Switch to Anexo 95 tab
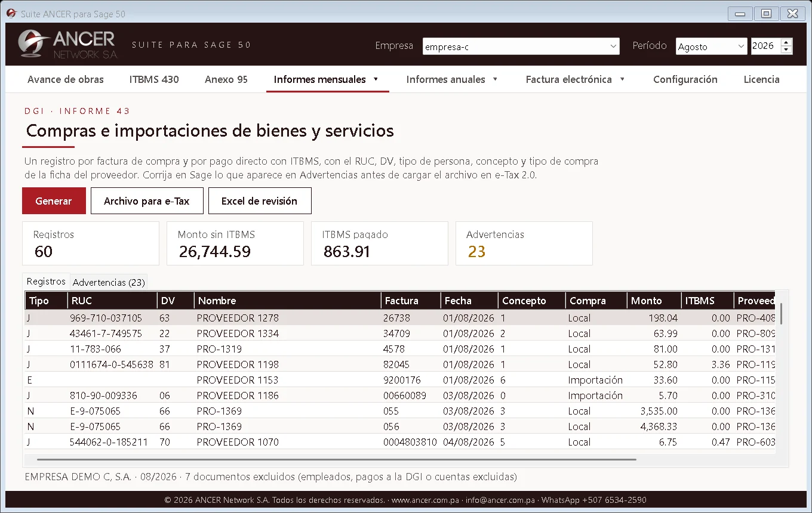Image resolution: width=812 pixels, height=513 pixels. (x=226, y=79)
